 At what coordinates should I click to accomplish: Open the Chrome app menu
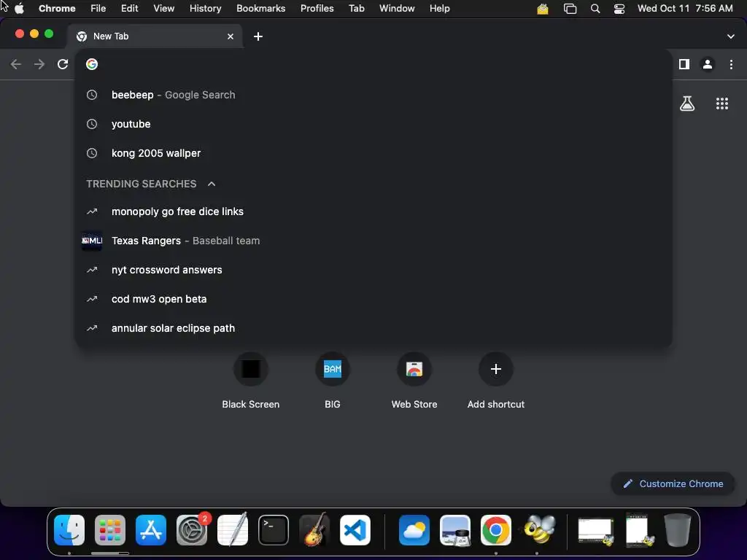pyautogui.click(x=57, y=8)
